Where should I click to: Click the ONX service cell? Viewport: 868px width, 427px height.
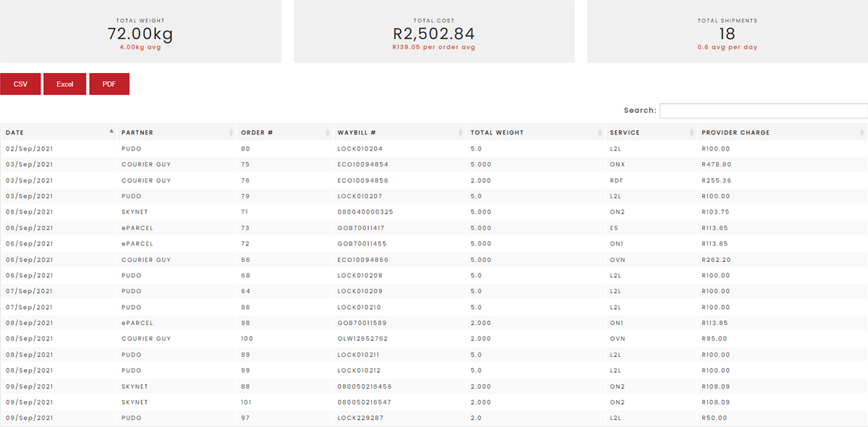click(x=617, y=164)
